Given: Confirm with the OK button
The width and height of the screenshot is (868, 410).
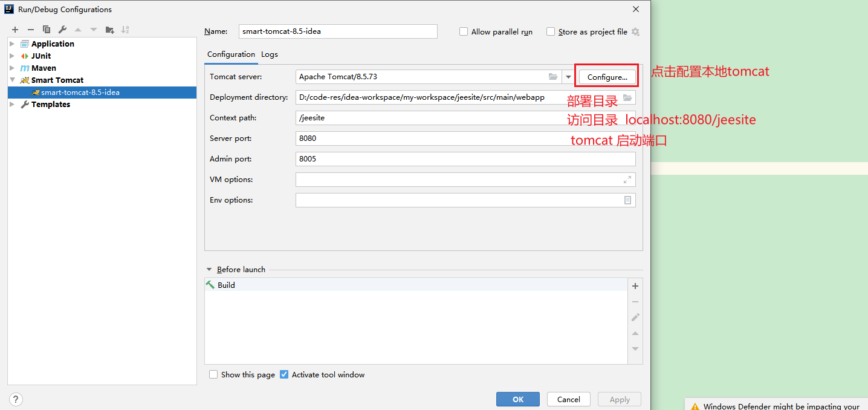Looking at the screenshot, I should pos(518,399).
